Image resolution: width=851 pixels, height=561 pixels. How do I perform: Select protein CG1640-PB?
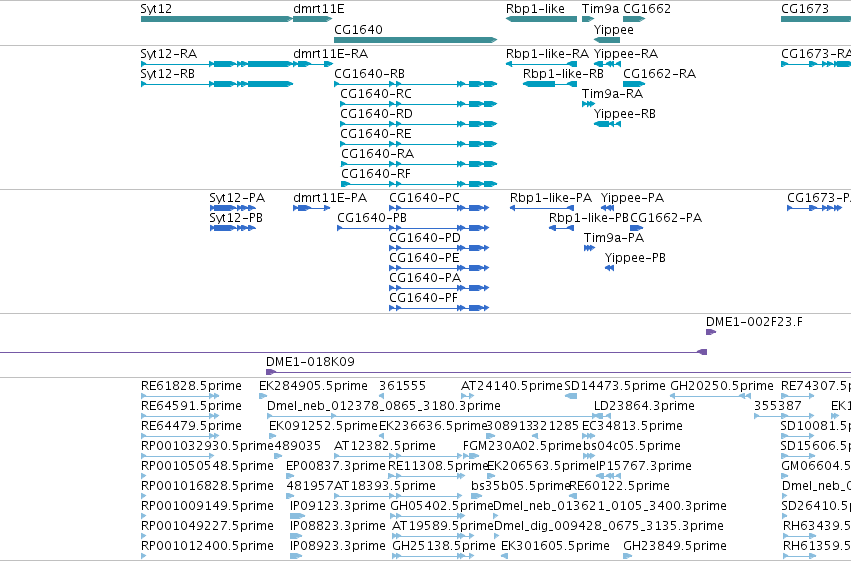click(x=413, y=228)
